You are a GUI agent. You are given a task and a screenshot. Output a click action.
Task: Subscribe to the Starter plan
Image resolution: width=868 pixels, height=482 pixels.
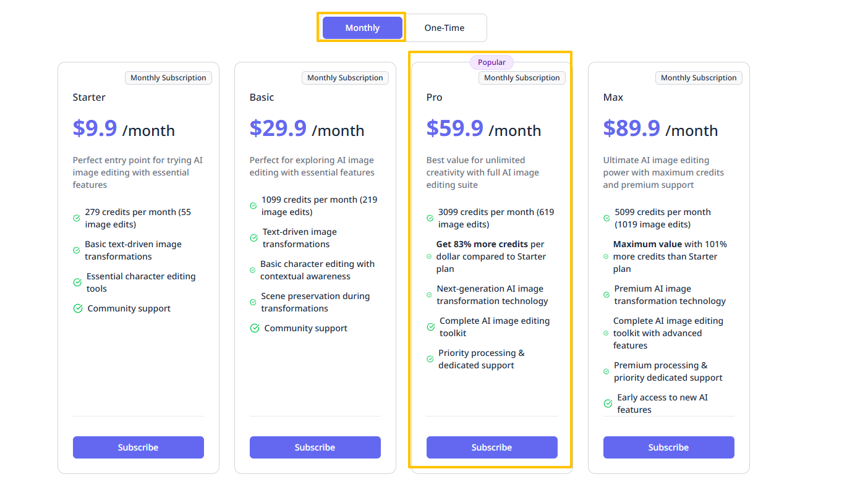tap(138, 447)
